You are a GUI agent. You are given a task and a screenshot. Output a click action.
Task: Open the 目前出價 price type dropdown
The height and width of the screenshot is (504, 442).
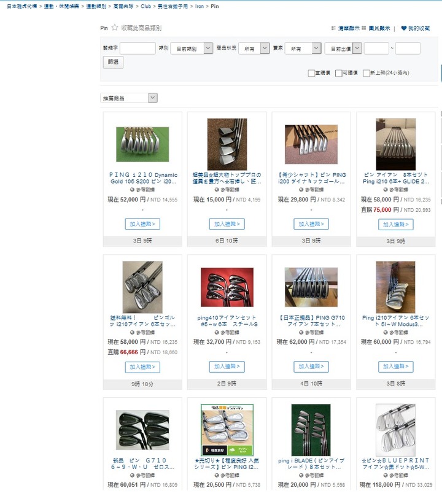[343, 48]
